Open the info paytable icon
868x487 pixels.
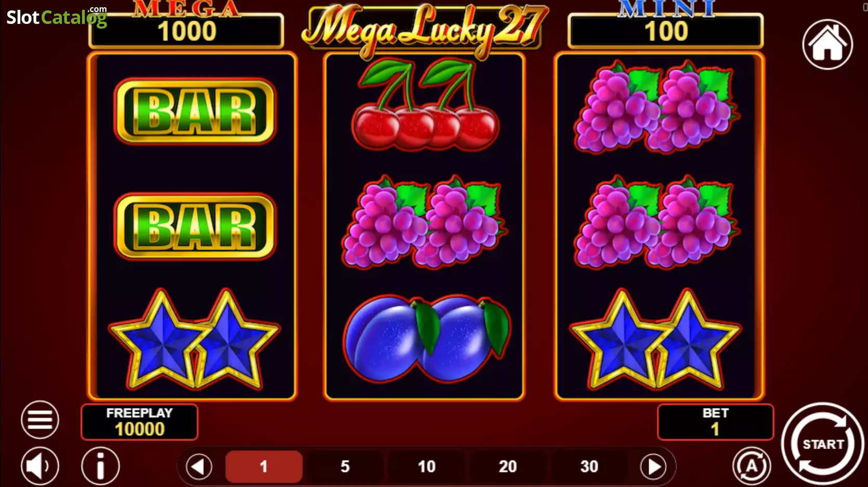(x=100, y=466)
